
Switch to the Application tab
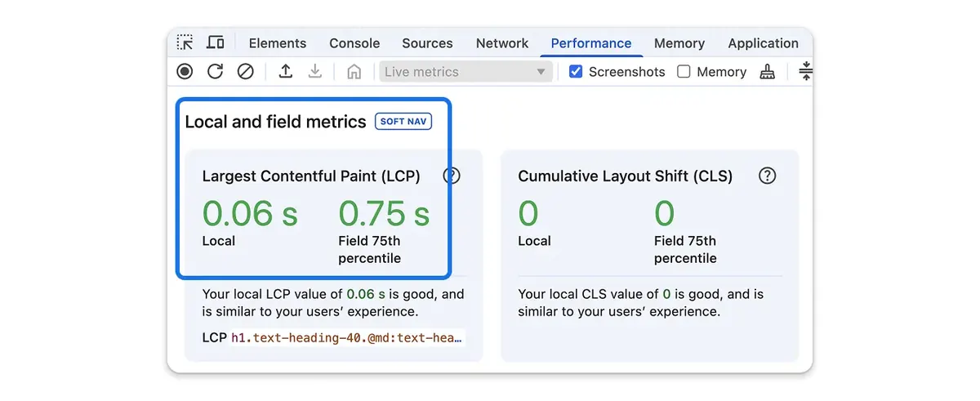(764, 43)
